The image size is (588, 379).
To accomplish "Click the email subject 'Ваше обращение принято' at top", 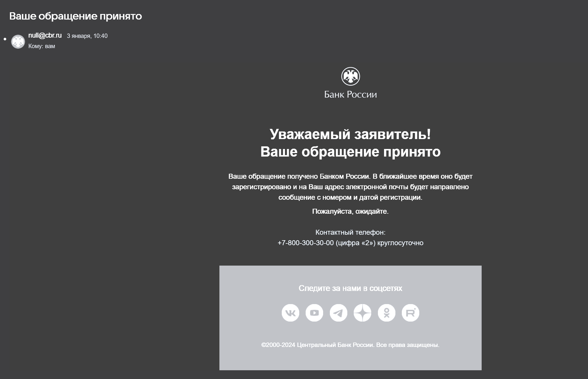I will pos(75,16).
